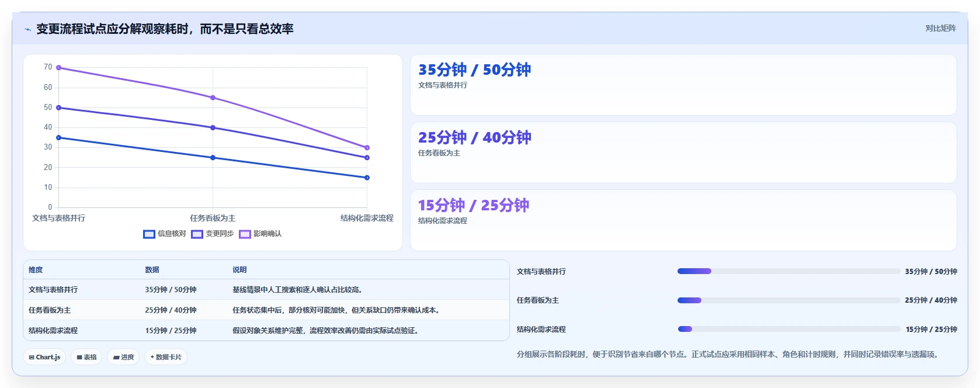Click the description starting 任务状态集中后
The image size is (980, 388).
337,310
